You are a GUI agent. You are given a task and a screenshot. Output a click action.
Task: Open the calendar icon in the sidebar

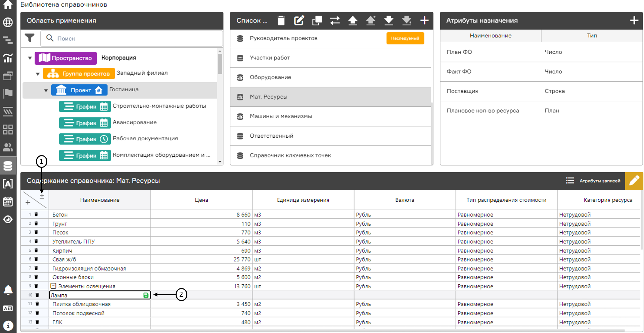8,201
